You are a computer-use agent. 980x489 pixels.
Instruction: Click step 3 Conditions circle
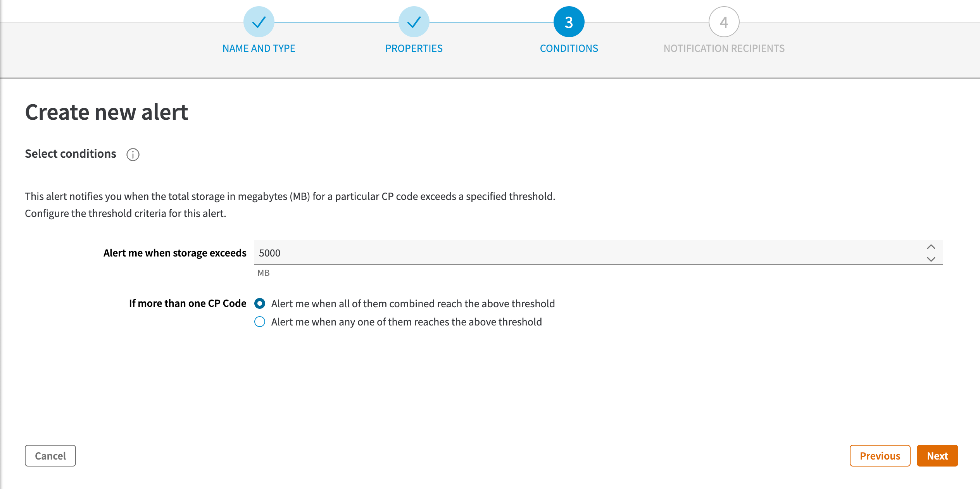click(x=569, y=22)
